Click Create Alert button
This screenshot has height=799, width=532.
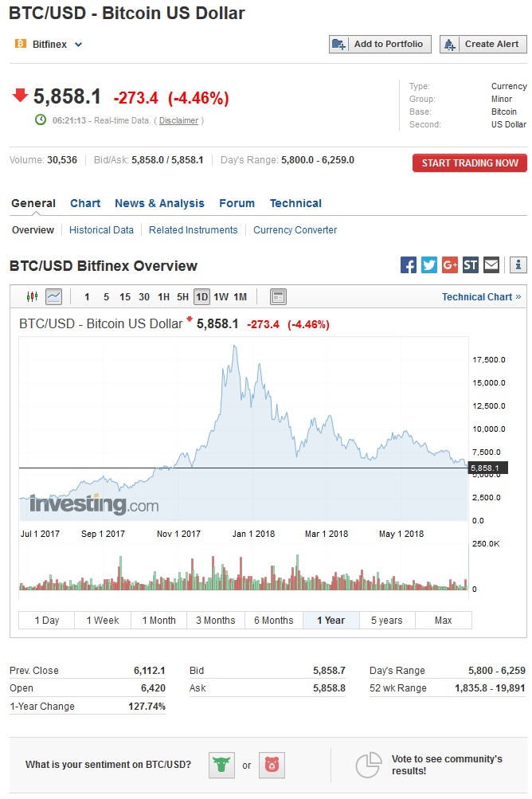pos(483,45)
